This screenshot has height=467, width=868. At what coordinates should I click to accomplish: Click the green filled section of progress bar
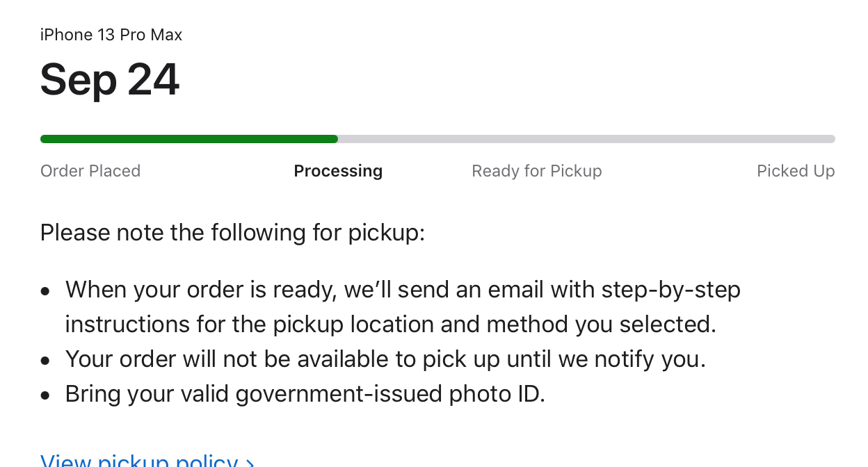tap(188, 139)
